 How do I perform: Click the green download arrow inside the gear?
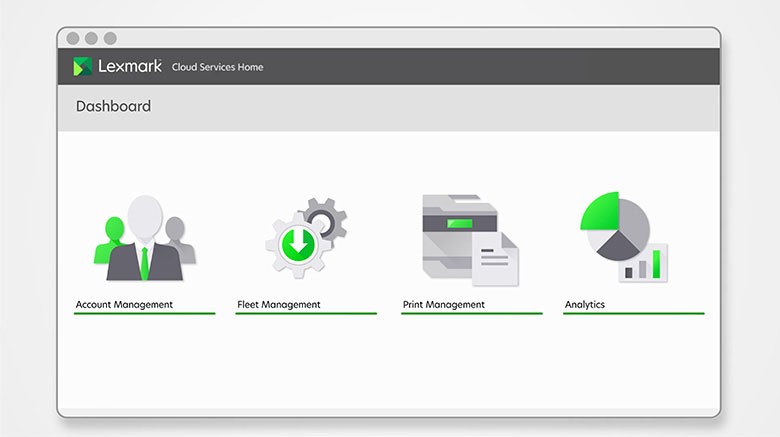[x=298, y=245]
